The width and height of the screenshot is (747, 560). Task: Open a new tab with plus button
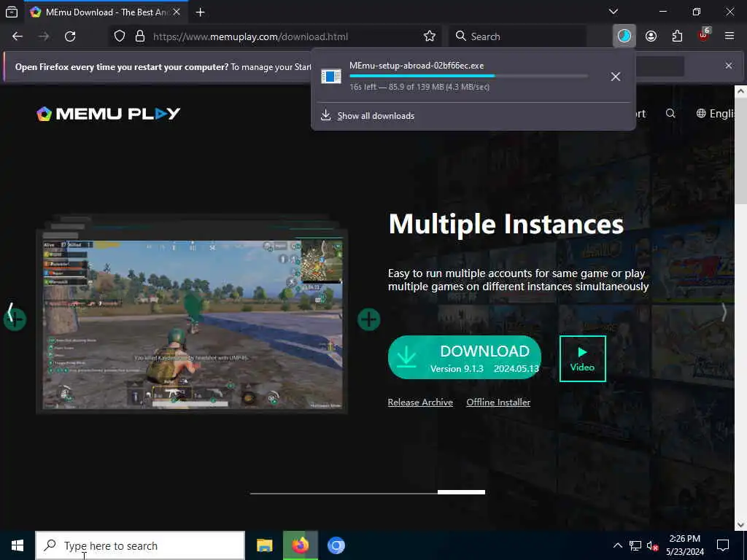click(x=200, y=12)
